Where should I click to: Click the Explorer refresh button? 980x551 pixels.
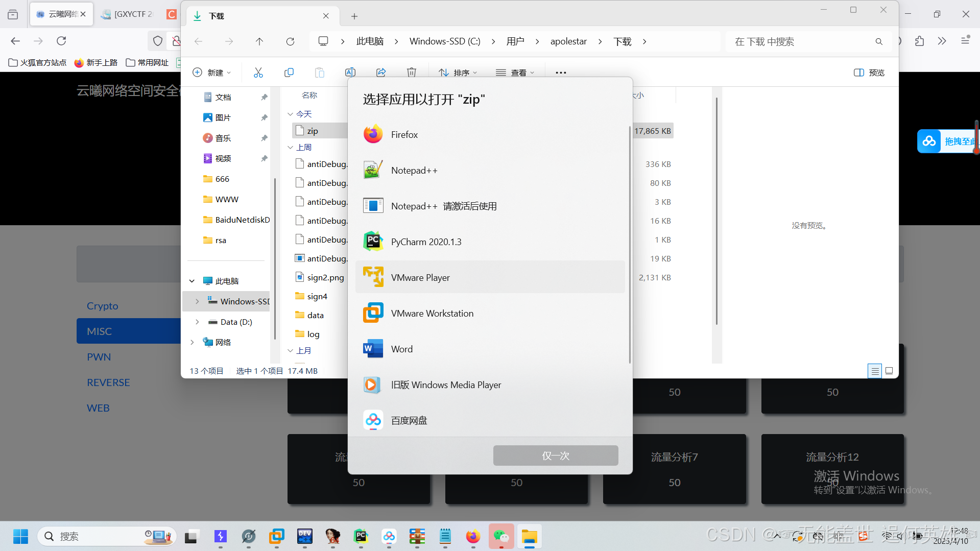[x=290, y=41]
